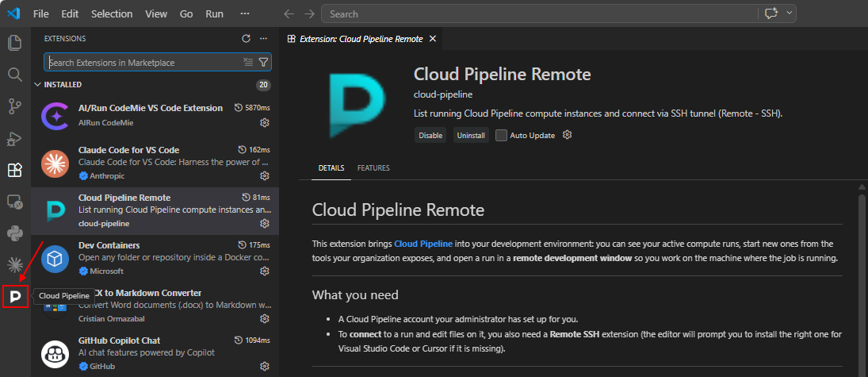Go back with the left arrow

288,13
